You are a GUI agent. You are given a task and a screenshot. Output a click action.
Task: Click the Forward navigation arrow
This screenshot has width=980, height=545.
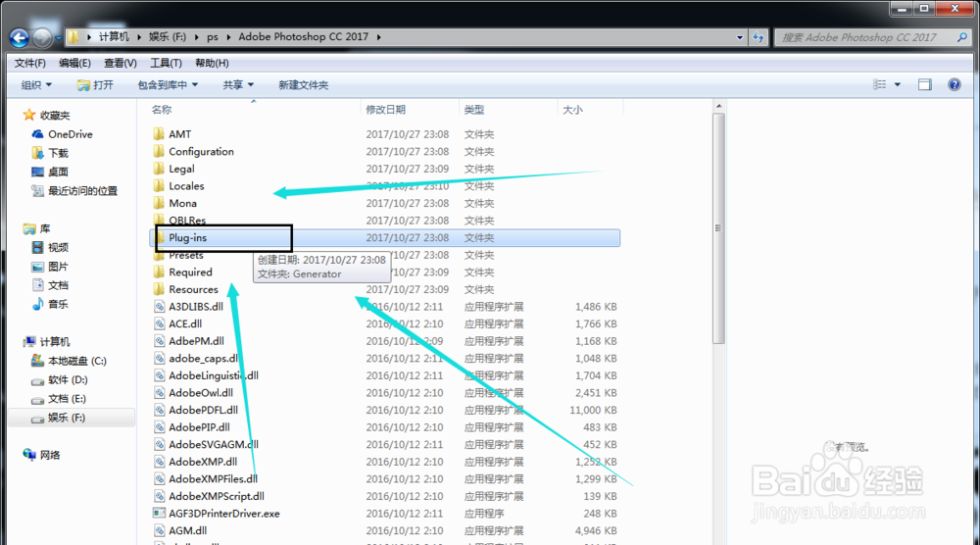[x=42, y=38]
